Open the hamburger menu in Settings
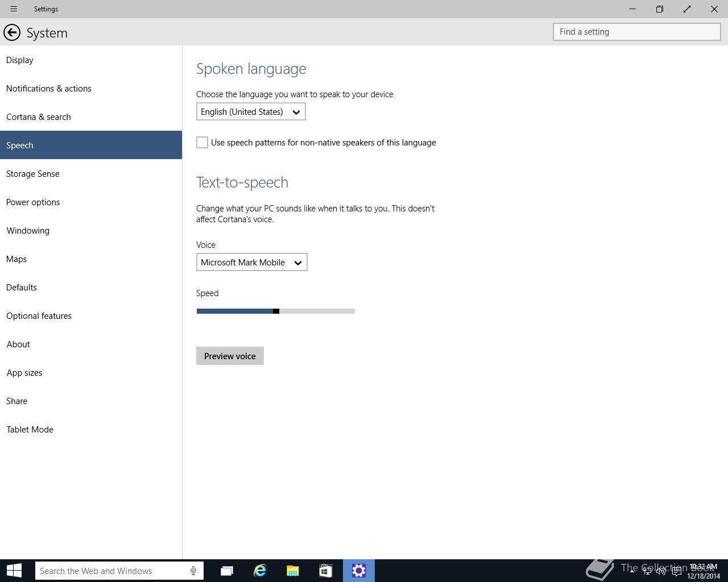728x582 pixels. point(14,9)
